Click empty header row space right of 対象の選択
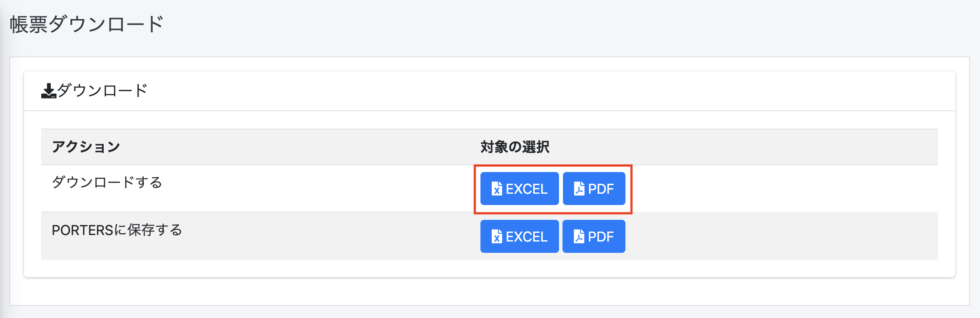 click(x=738, y=147)
